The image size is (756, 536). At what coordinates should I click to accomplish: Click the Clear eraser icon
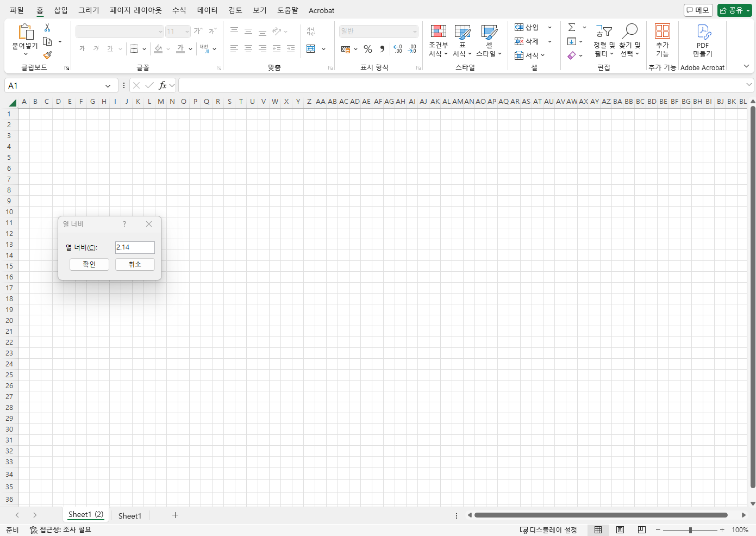[x=572, y=55]
